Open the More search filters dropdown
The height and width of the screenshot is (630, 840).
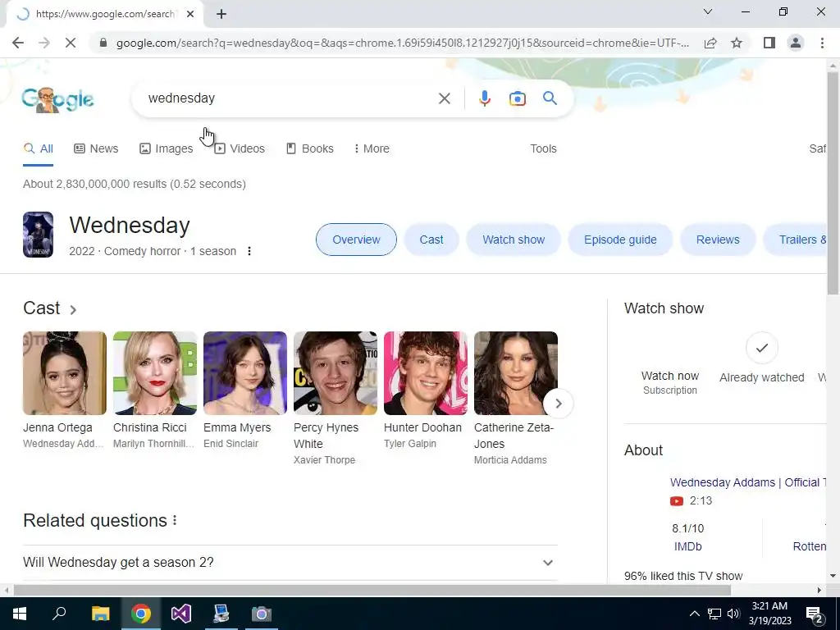pos(372,149)
